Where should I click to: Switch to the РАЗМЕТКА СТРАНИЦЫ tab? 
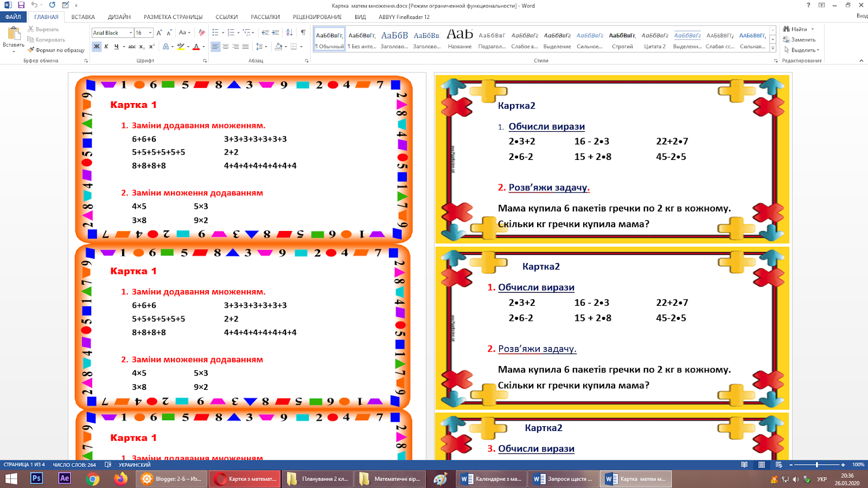click(x=173, y=17)
